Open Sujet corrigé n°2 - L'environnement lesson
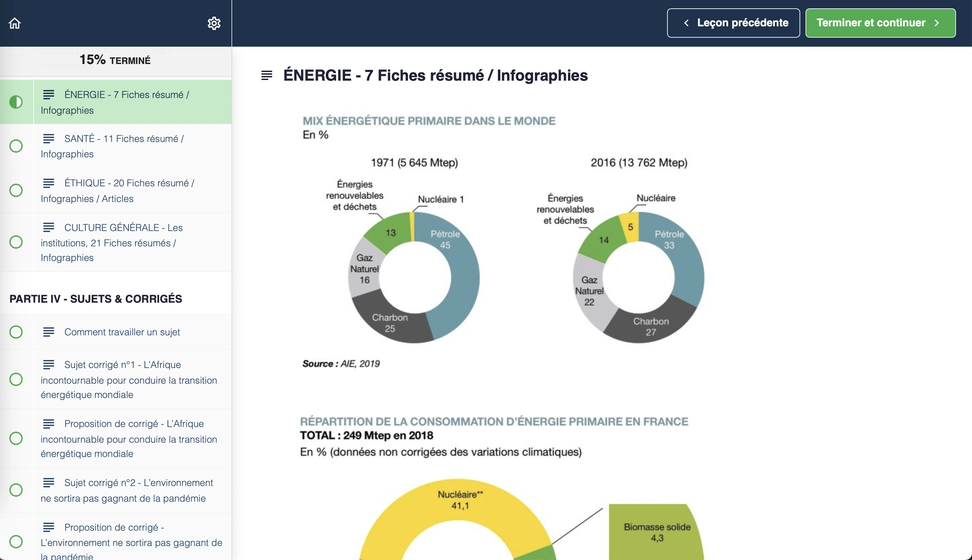972x560 pixels. click(x=115, y=490)
